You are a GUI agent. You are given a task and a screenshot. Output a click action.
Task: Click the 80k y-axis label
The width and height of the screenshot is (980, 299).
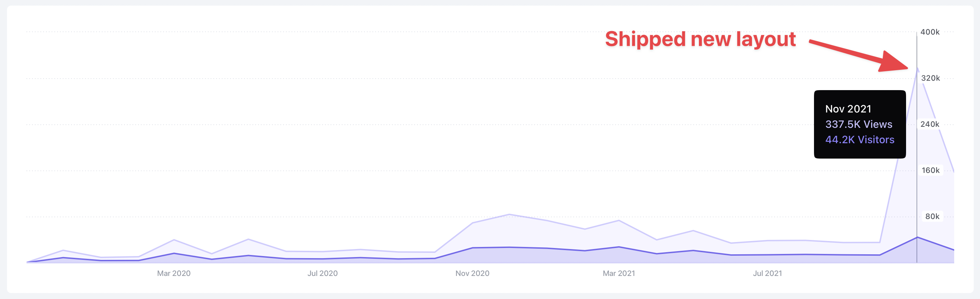(x=932, y=216)
